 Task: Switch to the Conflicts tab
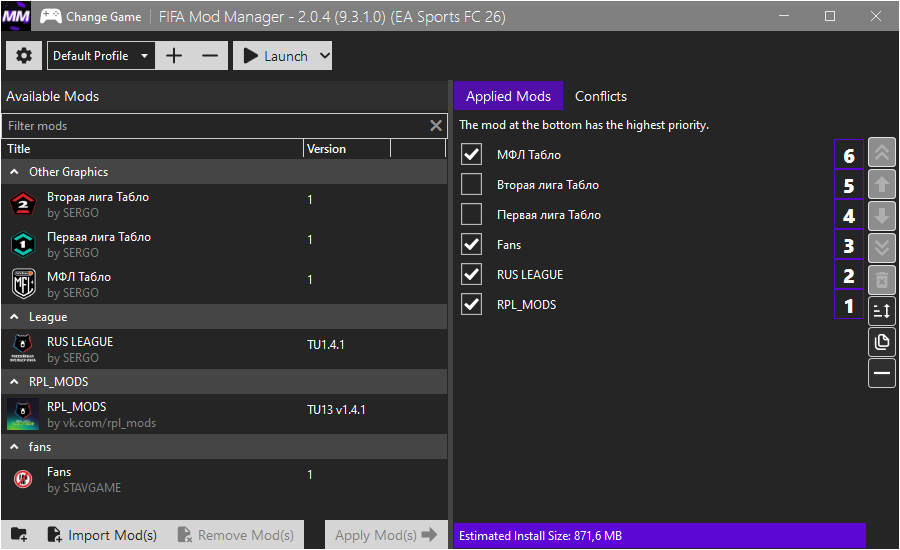click(600, 97)
